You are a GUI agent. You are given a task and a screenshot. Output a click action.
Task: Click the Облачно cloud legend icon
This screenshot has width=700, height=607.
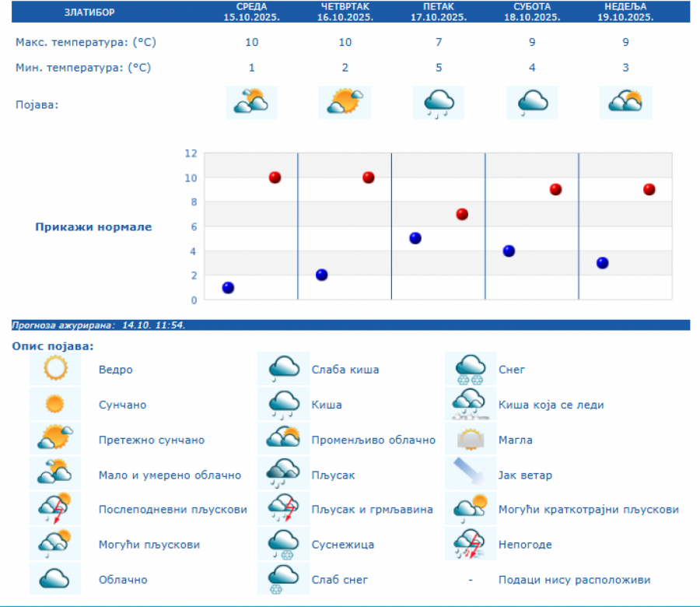pos(55,579)
